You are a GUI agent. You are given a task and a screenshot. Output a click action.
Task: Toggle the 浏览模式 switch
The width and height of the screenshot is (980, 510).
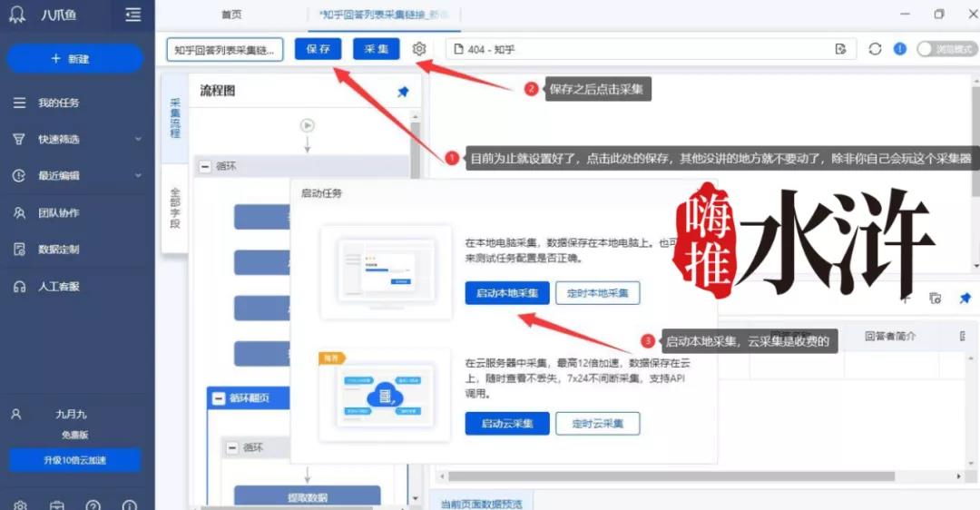pos(946,49)
